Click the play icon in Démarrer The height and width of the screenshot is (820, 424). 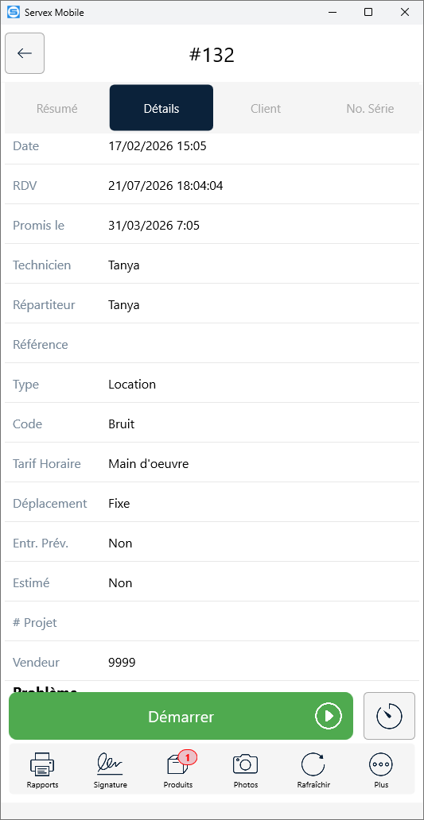(328, 716)
